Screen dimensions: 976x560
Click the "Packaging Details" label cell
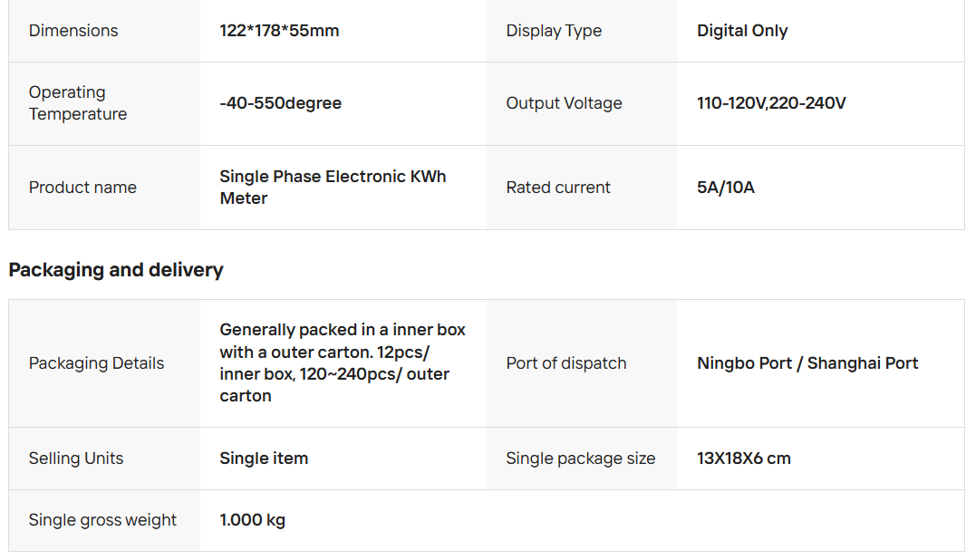click(x=96, y=363)
